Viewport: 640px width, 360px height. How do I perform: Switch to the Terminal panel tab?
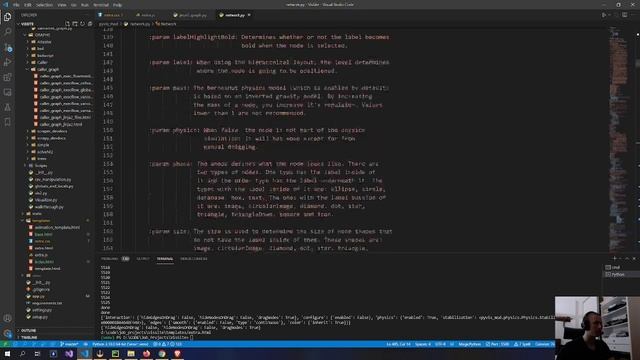tap(165, 259)
